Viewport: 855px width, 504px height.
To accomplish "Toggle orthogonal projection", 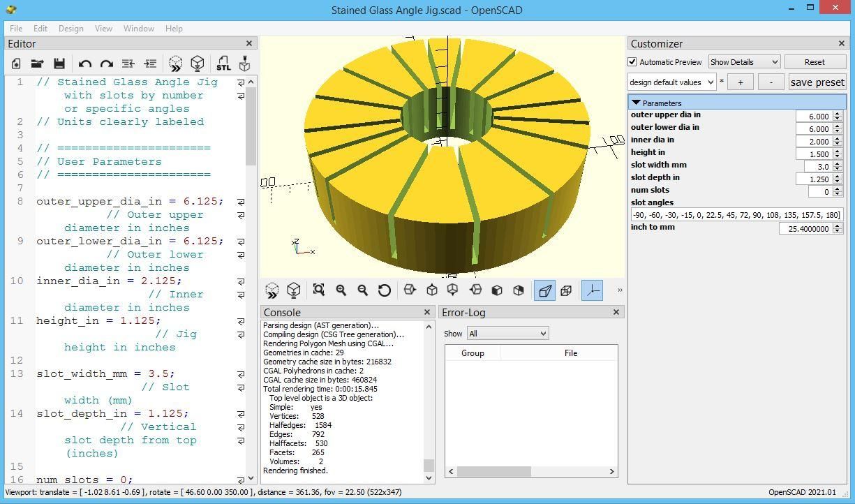I will point(566,290).
